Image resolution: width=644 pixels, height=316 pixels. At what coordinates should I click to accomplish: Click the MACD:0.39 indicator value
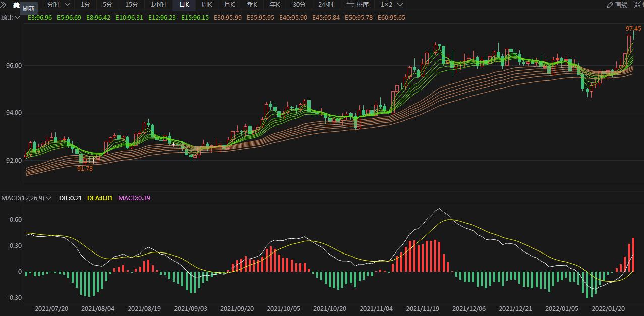(134, 198)
